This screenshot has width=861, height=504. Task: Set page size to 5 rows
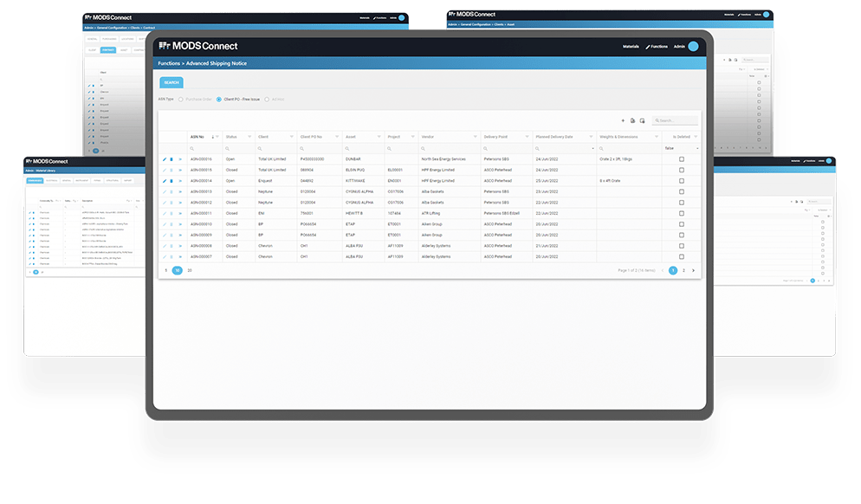coord(165,270)
